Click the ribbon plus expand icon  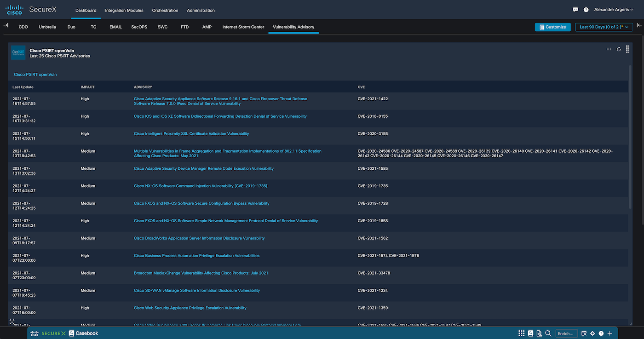coord(609,333)
